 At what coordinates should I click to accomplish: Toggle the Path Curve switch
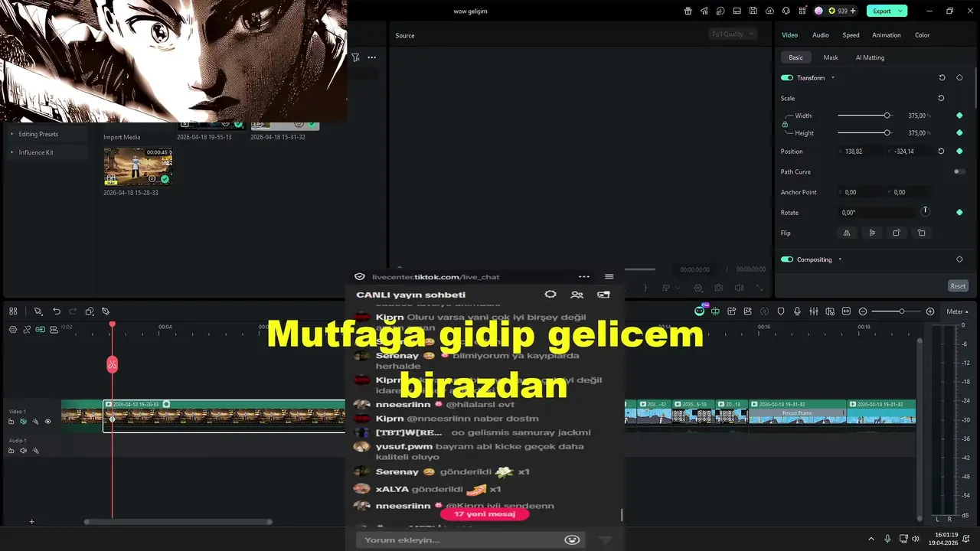959,171
